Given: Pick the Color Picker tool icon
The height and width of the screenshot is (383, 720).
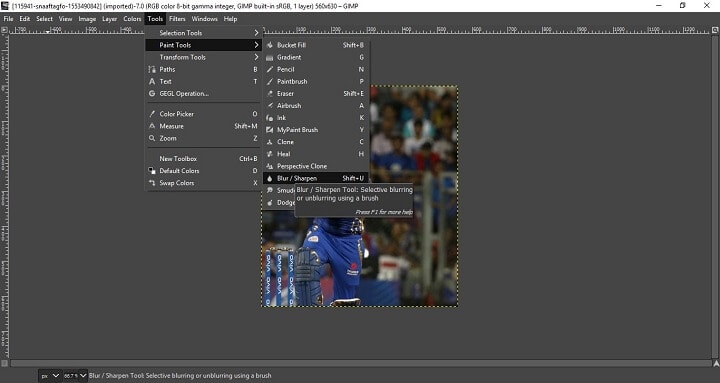Looking at the screenshot, I should (x=152, y=114).
